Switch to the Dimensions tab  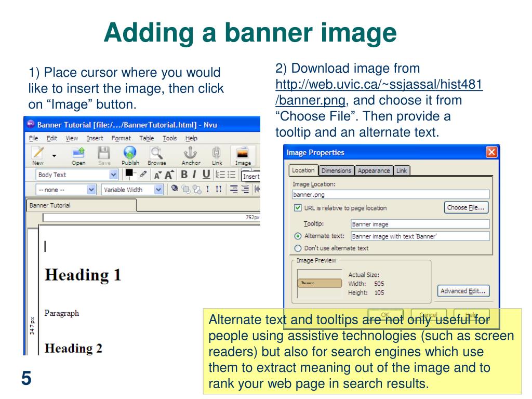[x=336, y=170]
